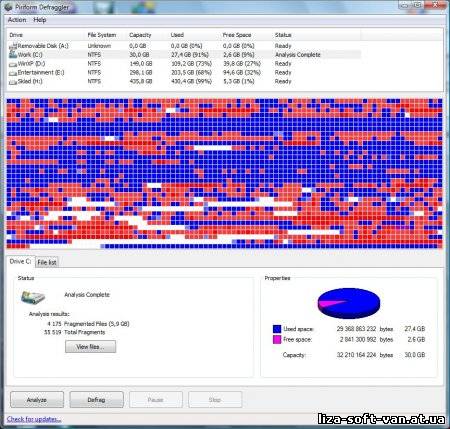The width and height of the screenshot is (450, 429).
Task: Sort drives by Capacity column header
Action: [x=140, y=35]
